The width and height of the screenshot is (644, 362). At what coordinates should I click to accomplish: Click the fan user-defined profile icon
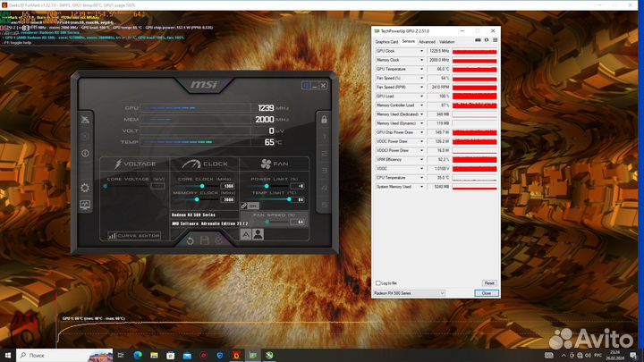(x=258, y=234)
